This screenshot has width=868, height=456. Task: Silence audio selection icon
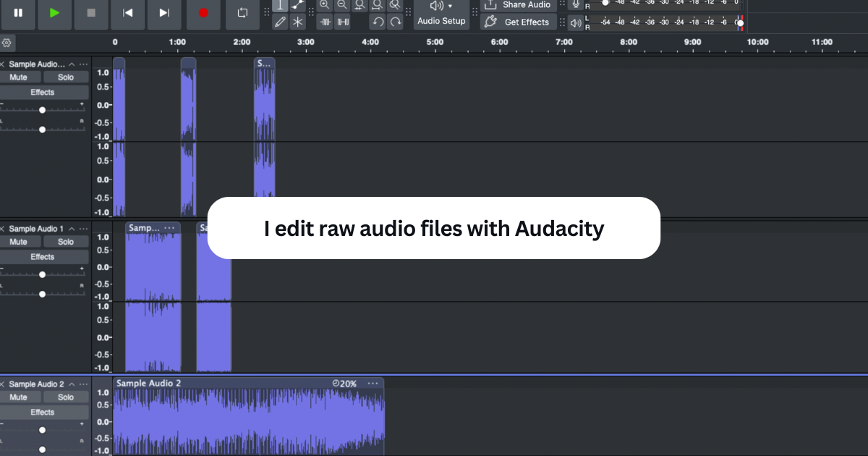click(x=342, y=22)
